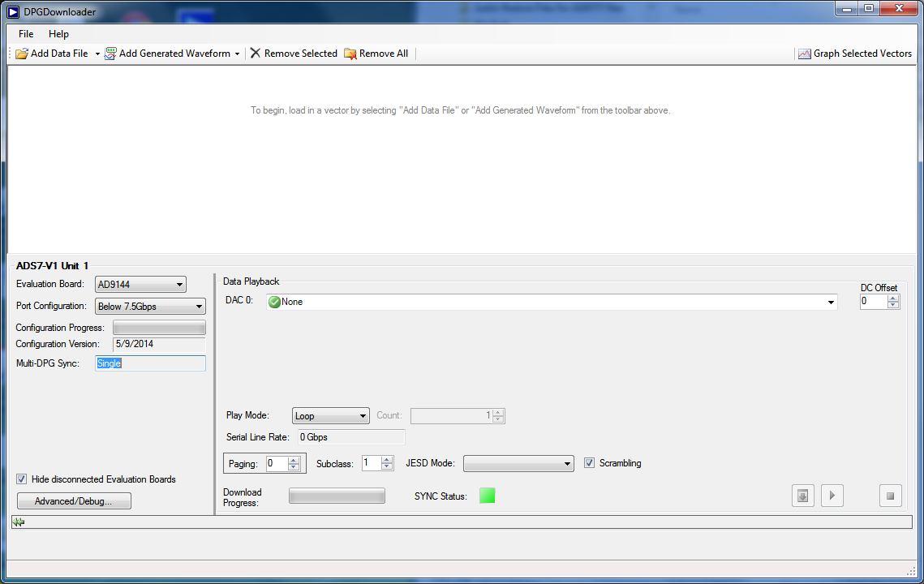Click the Configuration Progress bar
The image size is (924, 584).
coord(159,328)
